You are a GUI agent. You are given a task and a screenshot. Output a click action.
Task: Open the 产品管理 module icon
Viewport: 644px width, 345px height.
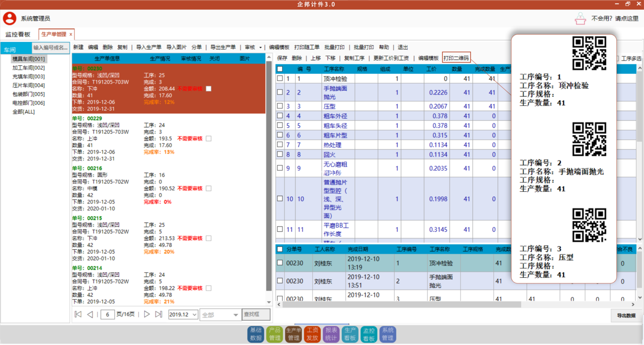274,334
